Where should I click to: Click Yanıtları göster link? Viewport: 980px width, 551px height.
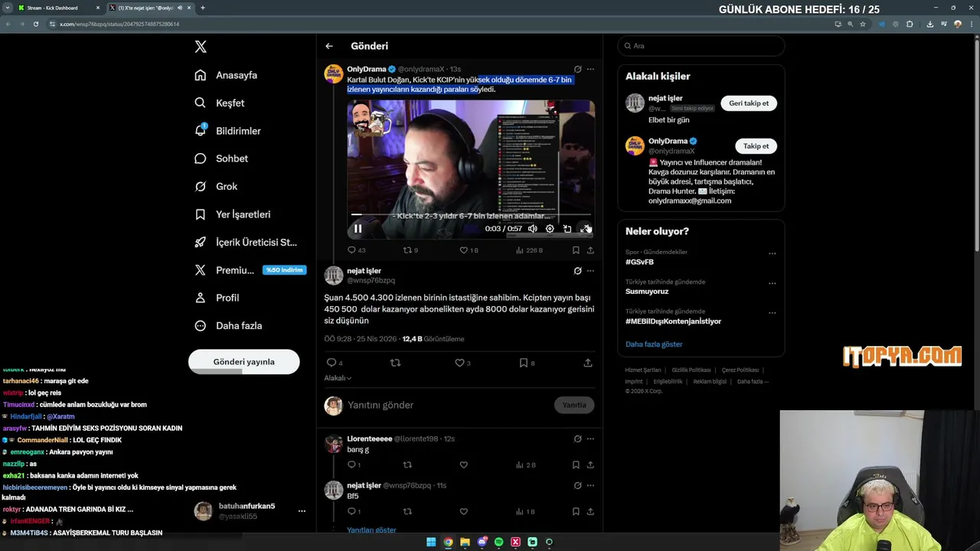coord(371,530)
